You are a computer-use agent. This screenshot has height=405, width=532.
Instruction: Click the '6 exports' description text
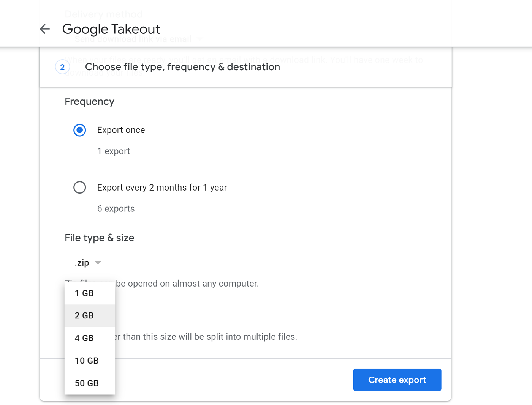point(116,209)
